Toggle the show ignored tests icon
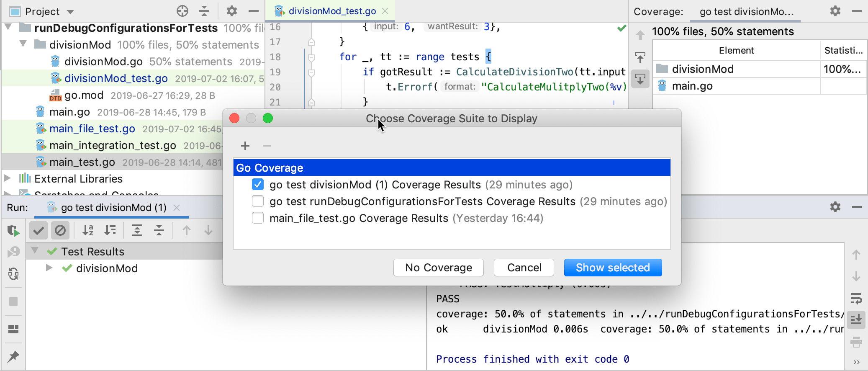 tap(60, 230)
